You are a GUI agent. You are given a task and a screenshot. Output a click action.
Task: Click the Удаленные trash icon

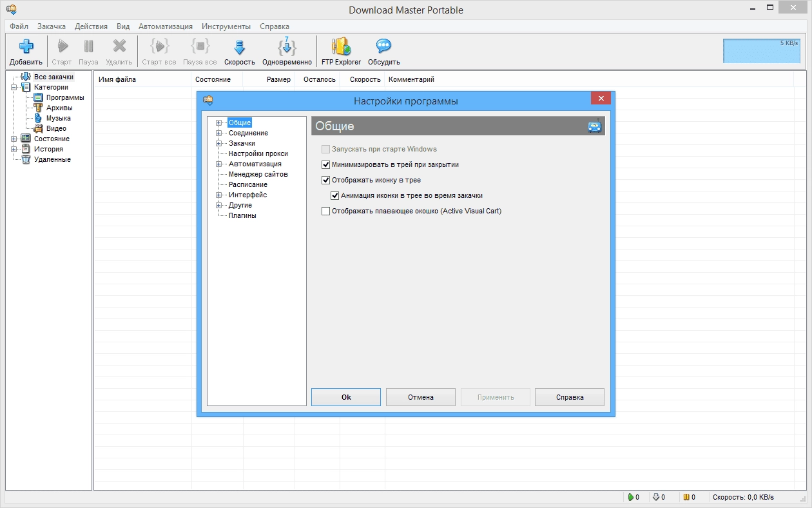pyautogui.click(x=26, y=159)
